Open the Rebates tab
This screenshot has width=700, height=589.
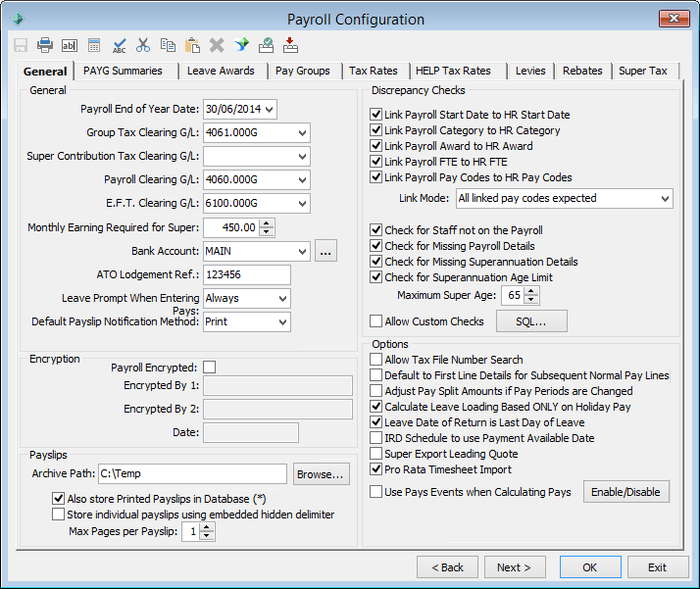(582, 71)
